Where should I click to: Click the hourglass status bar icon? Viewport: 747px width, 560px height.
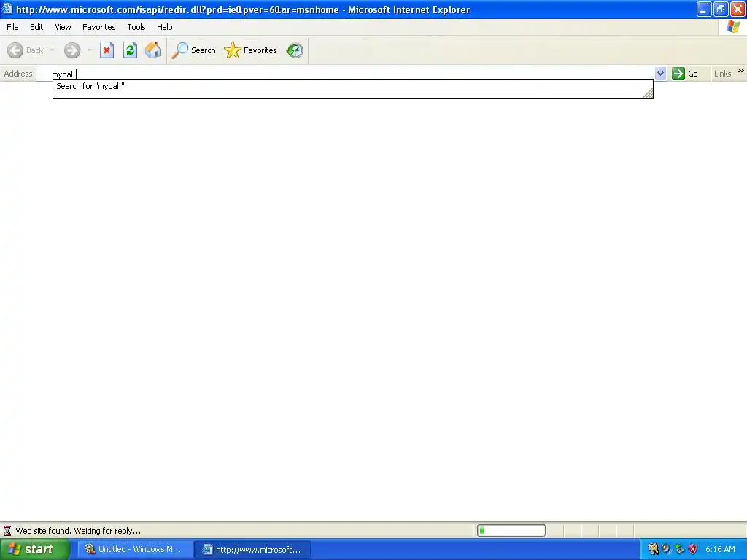(7, 531)
